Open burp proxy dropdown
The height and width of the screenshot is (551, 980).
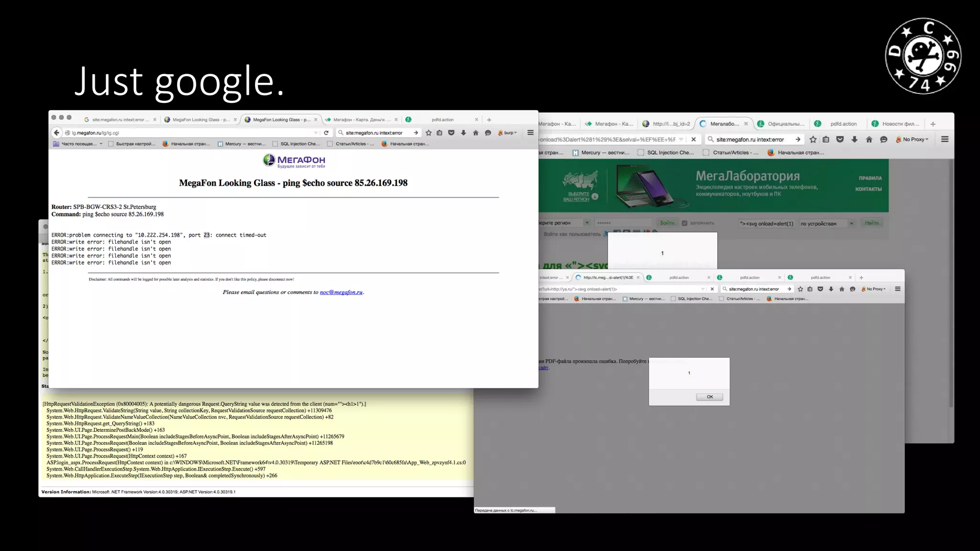pos(508,133)
